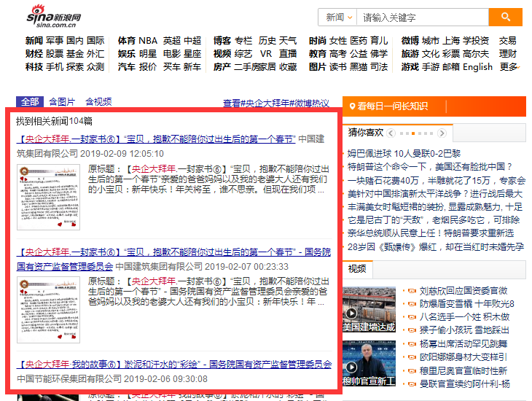The image size is (532, 401).
Task: Click the orange search magnifier button
Action: coord(506,17)
